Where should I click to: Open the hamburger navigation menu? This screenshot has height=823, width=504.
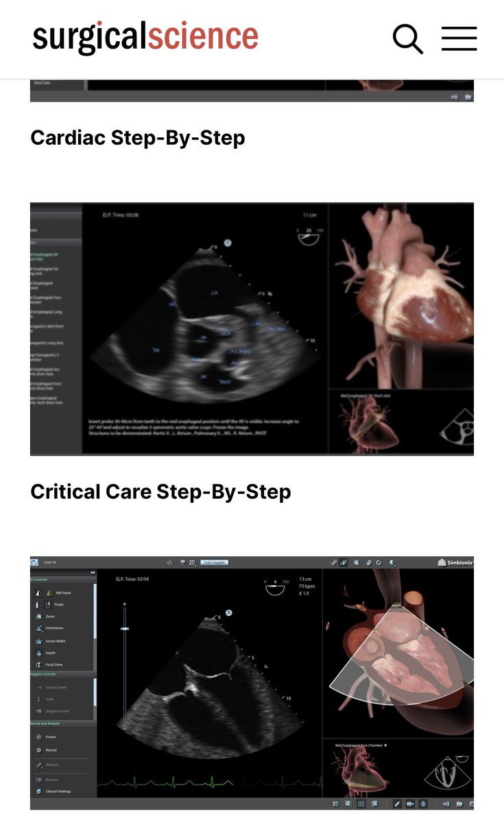pyautogui.click(x=459, y=38)
